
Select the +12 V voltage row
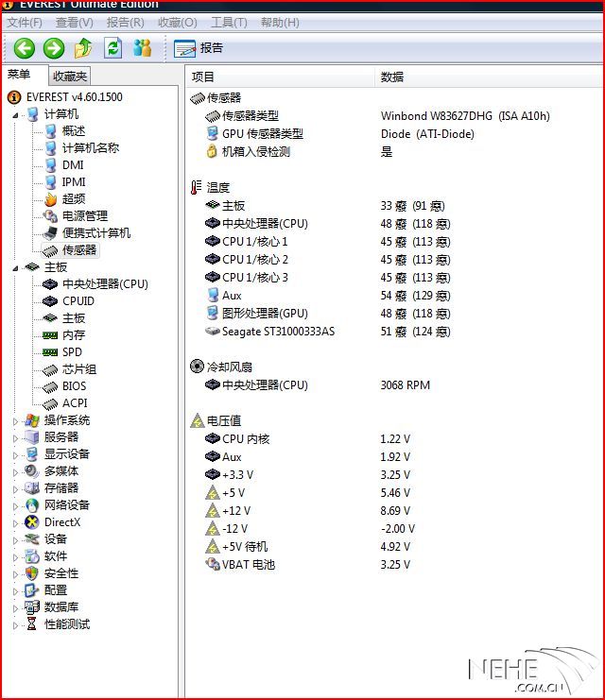pos(307,511)
